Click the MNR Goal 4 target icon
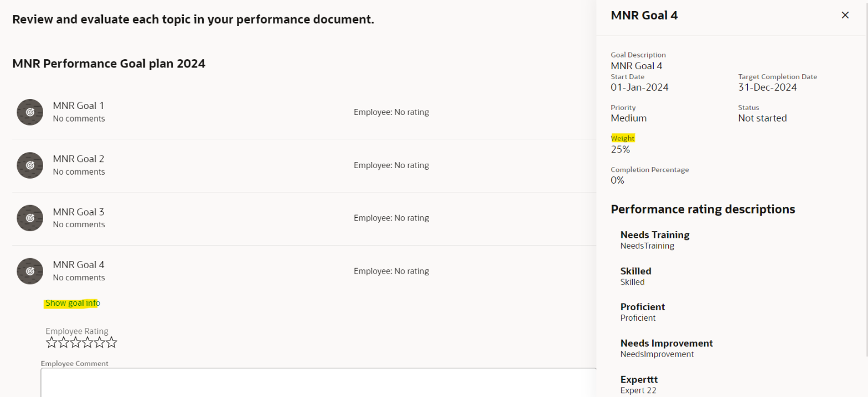Viewport: 868px width, 397px height. (x=30, y=271)
